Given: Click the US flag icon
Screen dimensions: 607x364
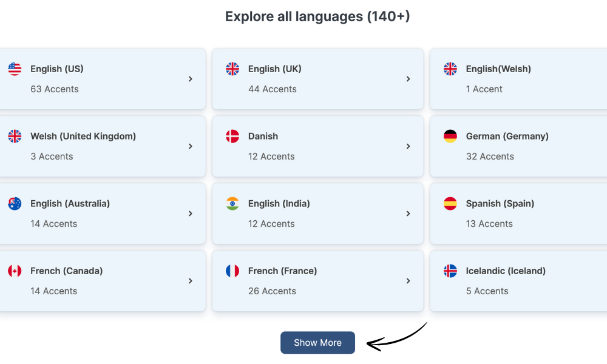Looking at the screenshot, I should click(x=15, y=69).
